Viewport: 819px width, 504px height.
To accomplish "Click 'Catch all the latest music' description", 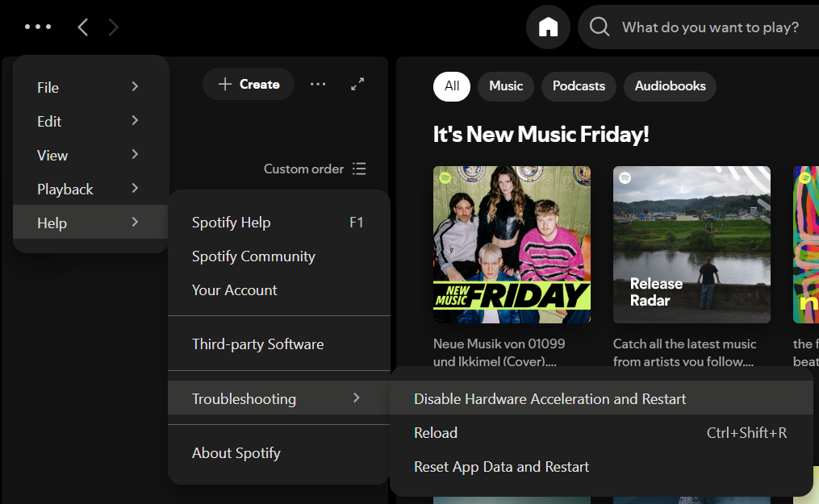I will click(685, 352).
